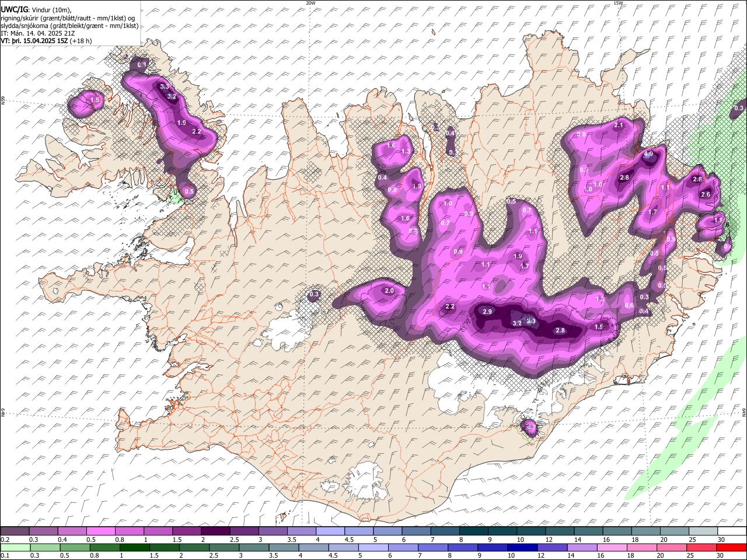Pick the lavender upper swatch between 4 and 4.5
This screenshot has width=747, height=560.
point(330,531)
